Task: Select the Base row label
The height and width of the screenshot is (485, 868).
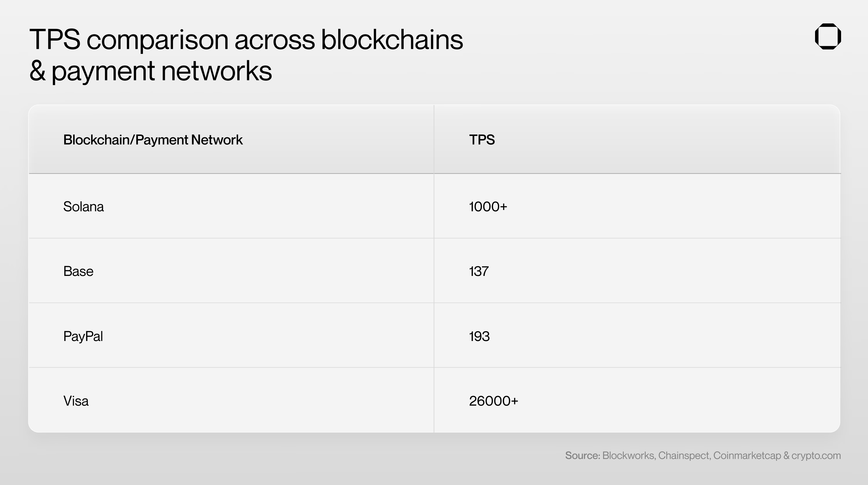Action: click(78, 271)
